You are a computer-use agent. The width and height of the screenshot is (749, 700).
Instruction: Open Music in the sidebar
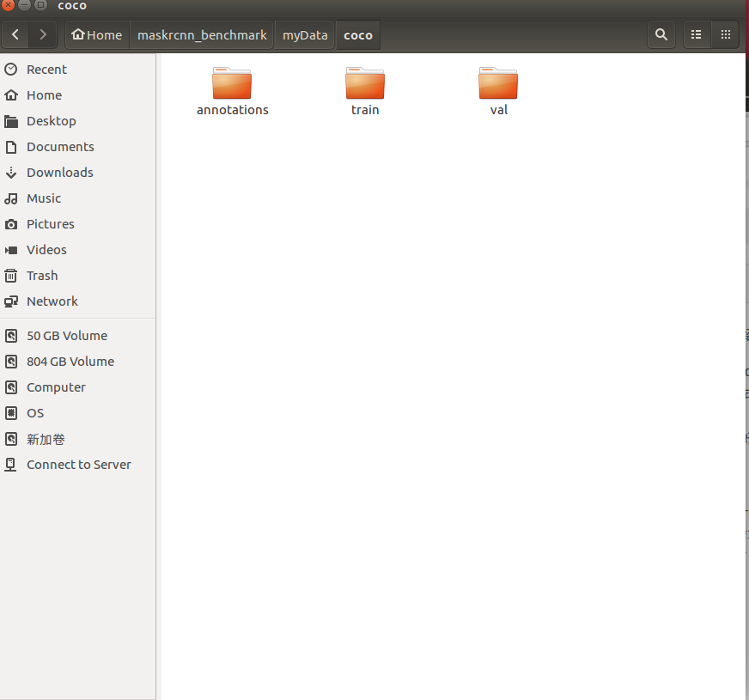[x=78, y=198]
